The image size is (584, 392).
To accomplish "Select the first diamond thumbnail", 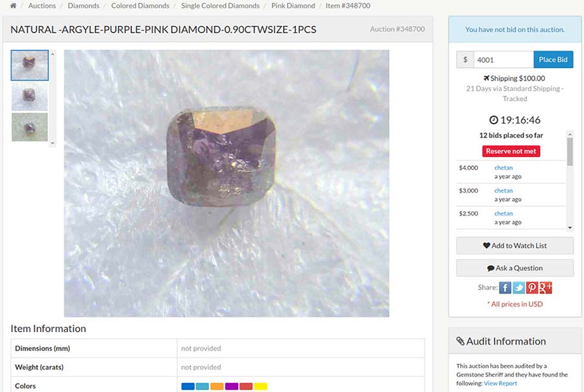I will click(30, 65).
